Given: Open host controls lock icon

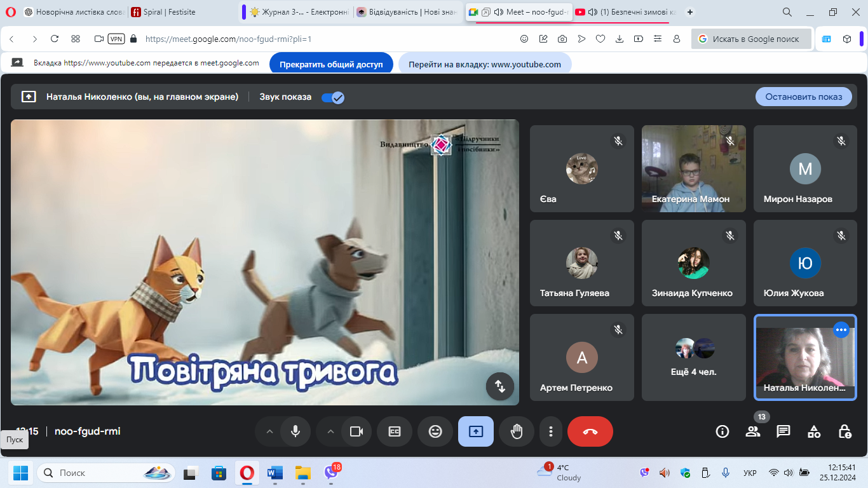Looking at the screenshot, I should pyautogui.click(x=844, y=431).
